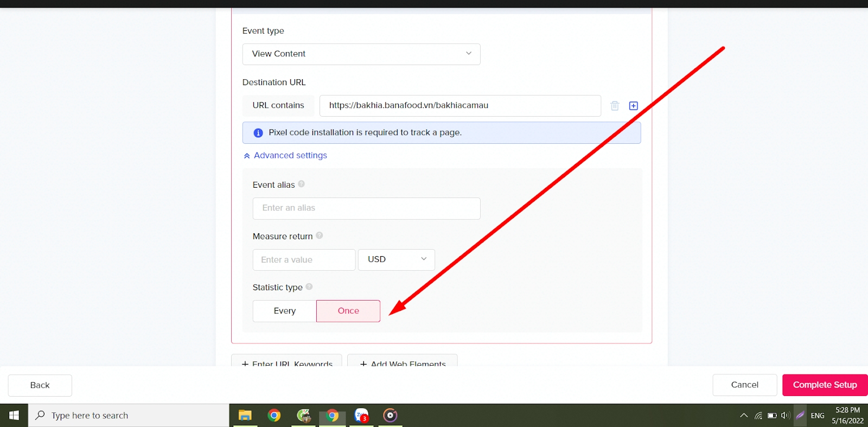868x427 pixels.
Task: Open Event type View Content dropdown
Action: tap(361, 54)
